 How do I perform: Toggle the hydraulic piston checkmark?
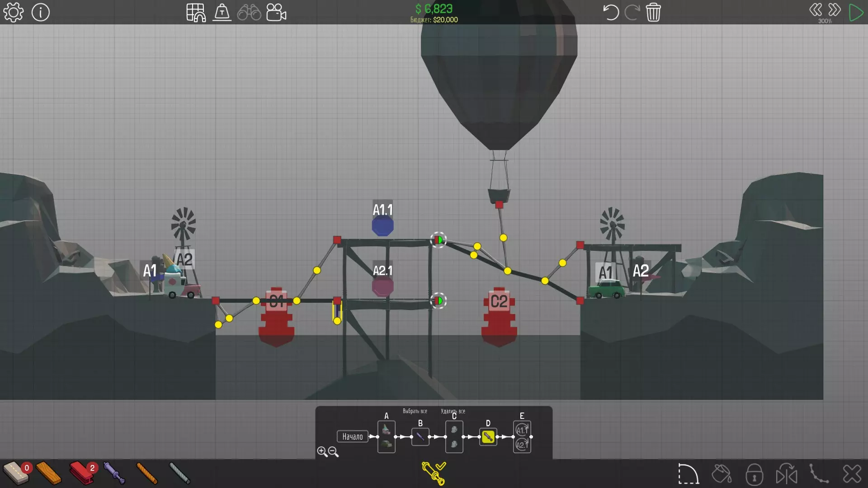pyautogui.click(x=434, y=473)
